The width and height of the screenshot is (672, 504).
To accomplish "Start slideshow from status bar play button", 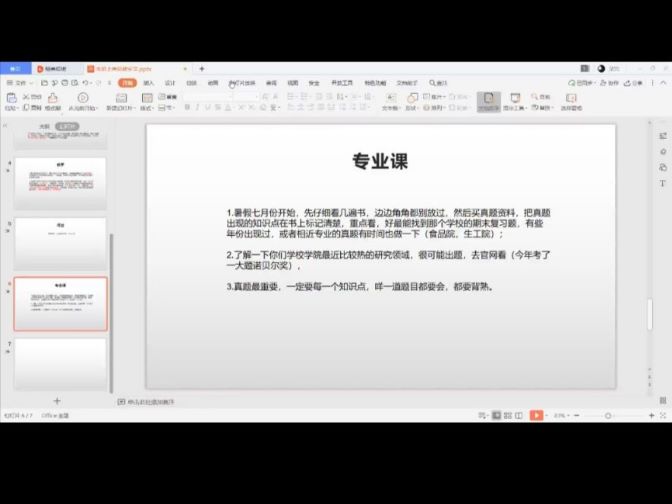I will (536, 415).
